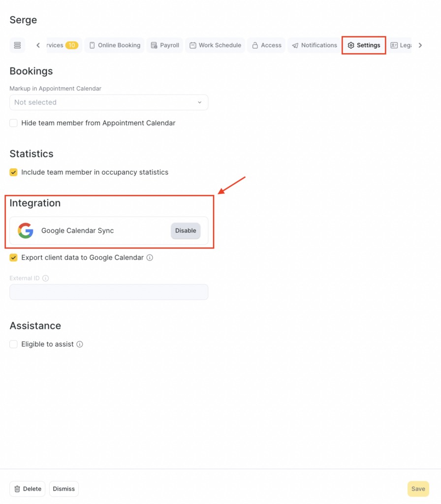Viewport: 441px width, 504px height.
Task: Open the hamburger list menu icon
Action: pyautogui.click(x=17, y=45)
